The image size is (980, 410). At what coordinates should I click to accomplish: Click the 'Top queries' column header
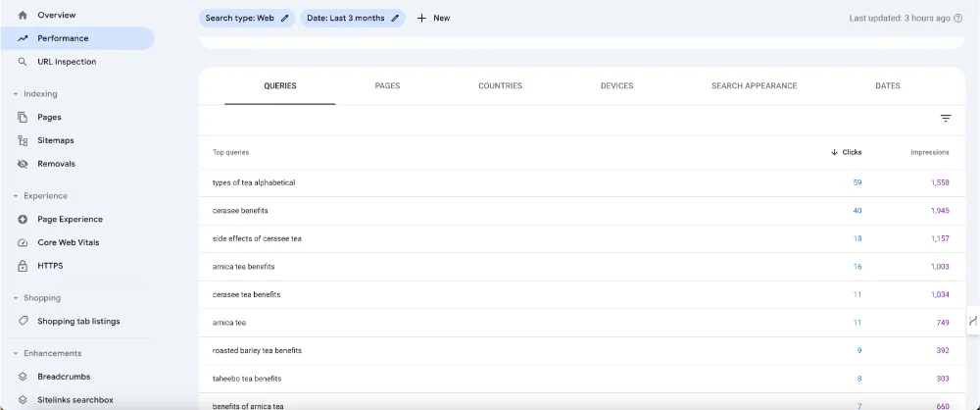pyautogui.click(x=230, y=152)
